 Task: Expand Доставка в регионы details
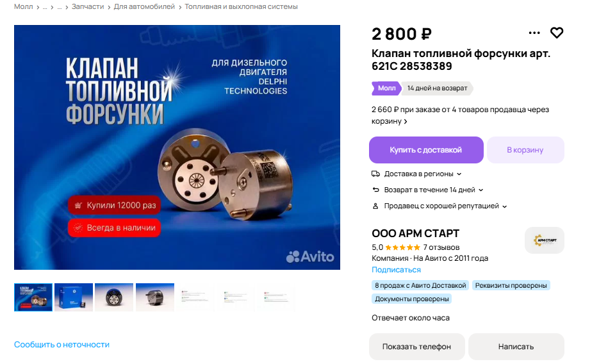[423, 174]
